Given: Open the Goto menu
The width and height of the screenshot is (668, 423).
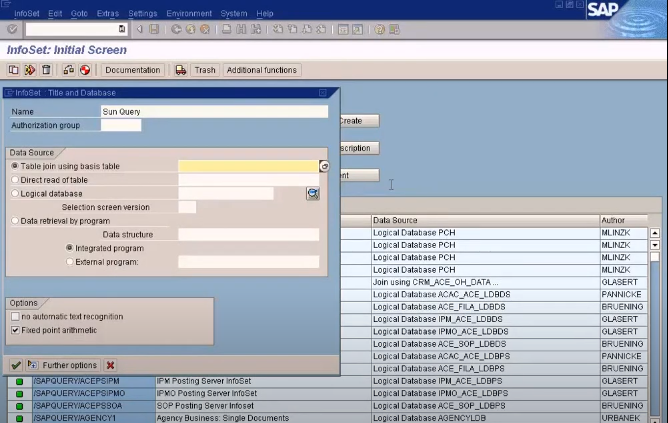Looking at the screenshot, I should click(79, 14).
